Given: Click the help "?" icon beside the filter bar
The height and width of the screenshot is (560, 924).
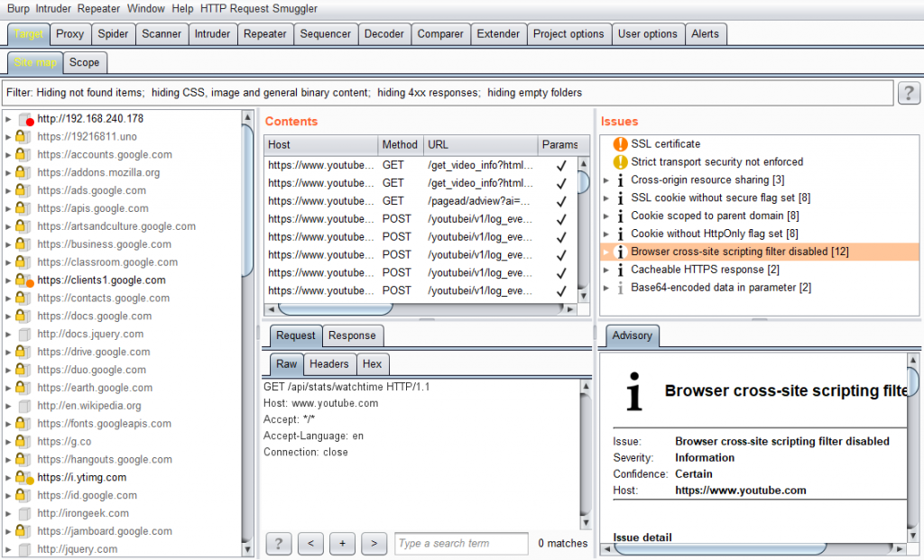Looking at the screenshot, I should (909, 92).
